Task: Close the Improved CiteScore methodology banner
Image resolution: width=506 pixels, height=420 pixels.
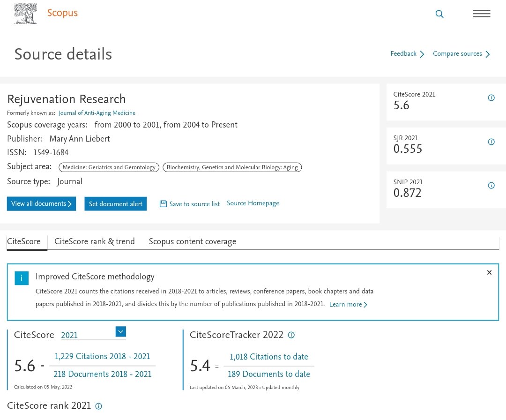Action: [x=489, y=272]
